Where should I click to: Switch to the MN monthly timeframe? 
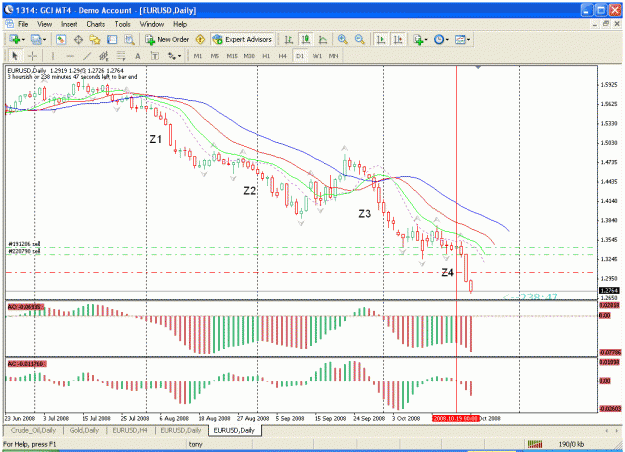[334, 56]
